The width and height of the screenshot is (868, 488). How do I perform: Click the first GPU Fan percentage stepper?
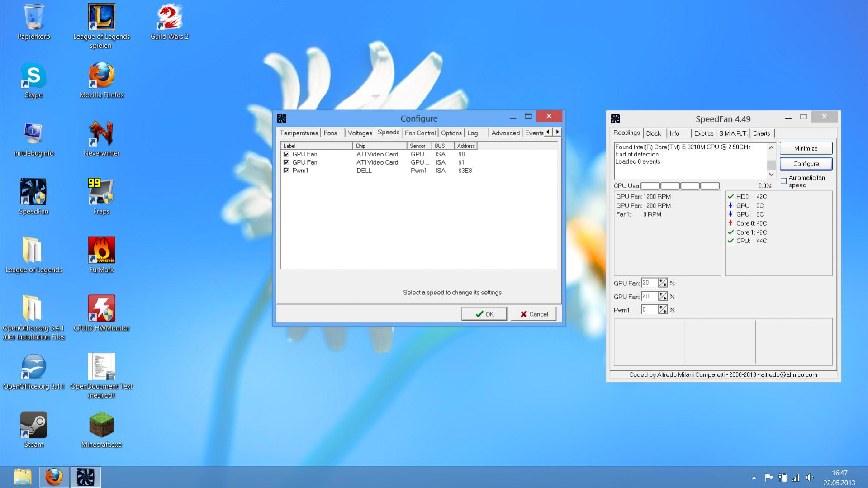tap(663, 283)
